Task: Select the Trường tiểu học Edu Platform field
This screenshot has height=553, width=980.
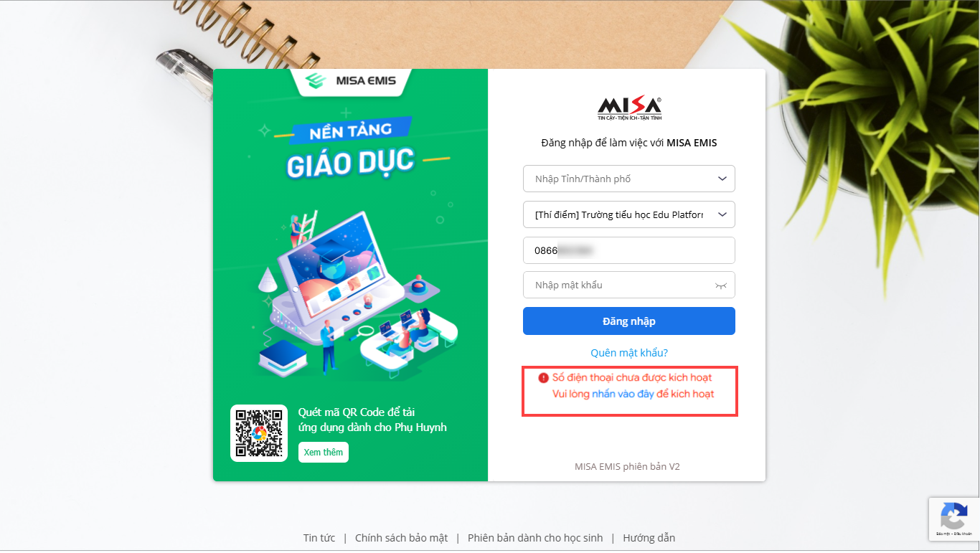Action: tap(629, 214)
